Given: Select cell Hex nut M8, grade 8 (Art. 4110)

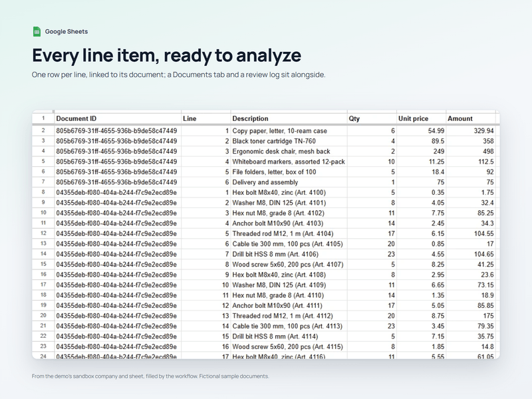Looking at the screenshot, I should [289, 295].
